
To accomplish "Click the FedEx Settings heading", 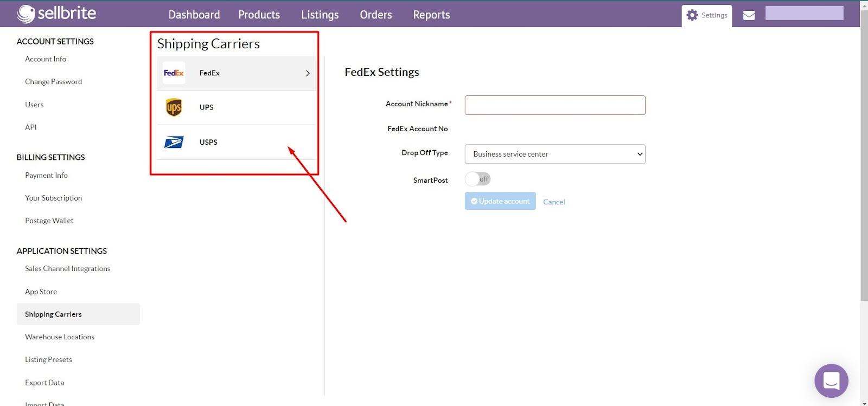I will click(x=382, y=72).
